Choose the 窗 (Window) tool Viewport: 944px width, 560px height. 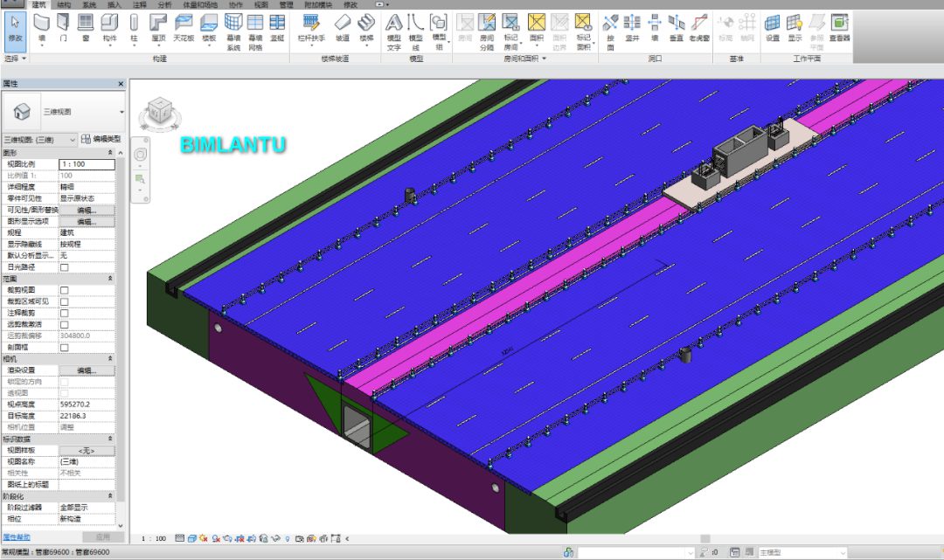pyautogui.click(x=86, y=28)
